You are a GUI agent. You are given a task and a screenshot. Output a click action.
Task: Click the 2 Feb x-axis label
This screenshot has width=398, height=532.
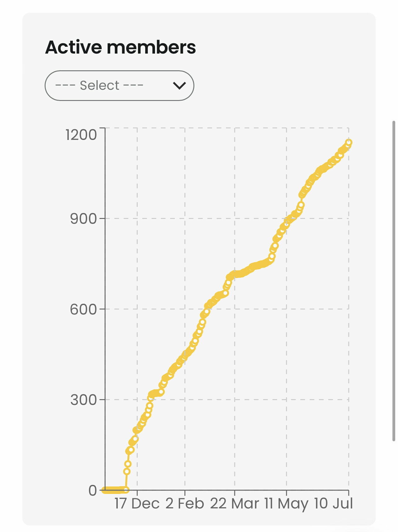(185, 504)
